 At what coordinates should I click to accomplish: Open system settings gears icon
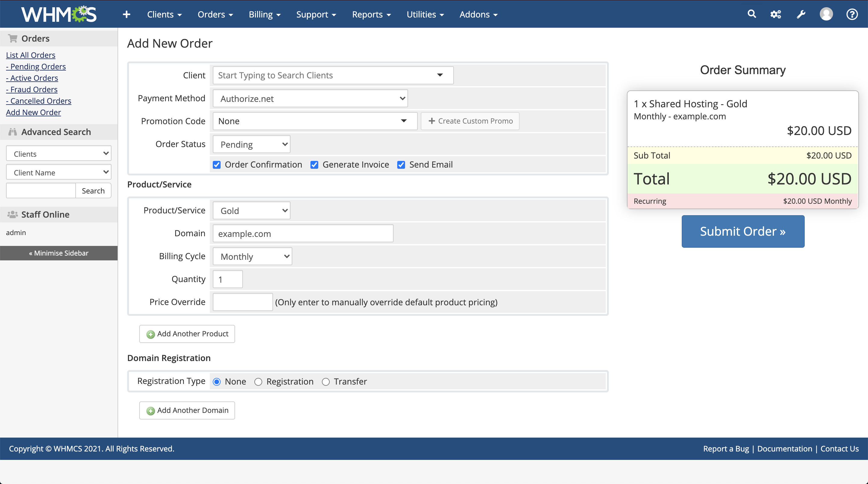coord(776,14)
